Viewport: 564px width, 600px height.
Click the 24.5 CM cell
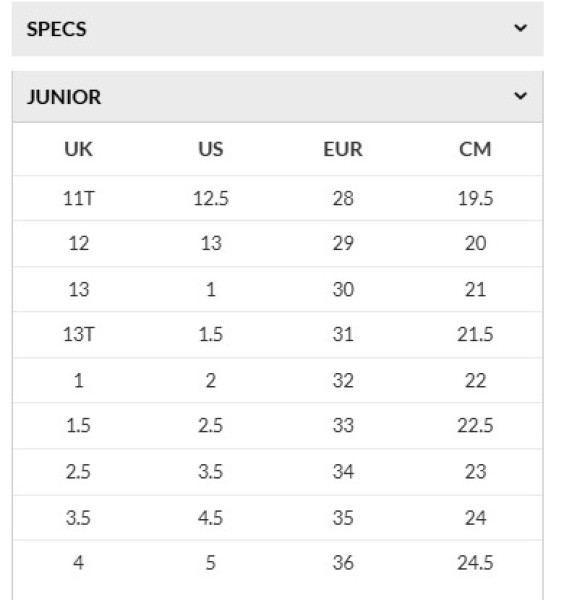pos(475,562)
